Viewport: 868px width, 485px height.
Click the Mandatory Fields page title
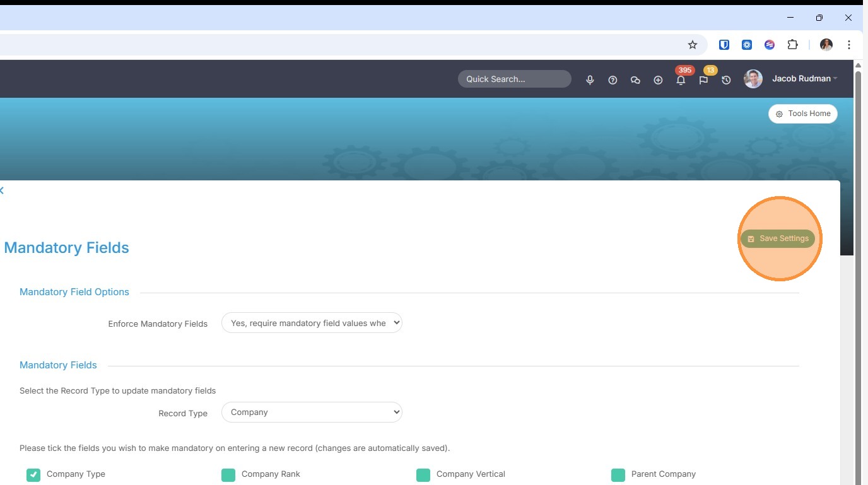point(66,248)
